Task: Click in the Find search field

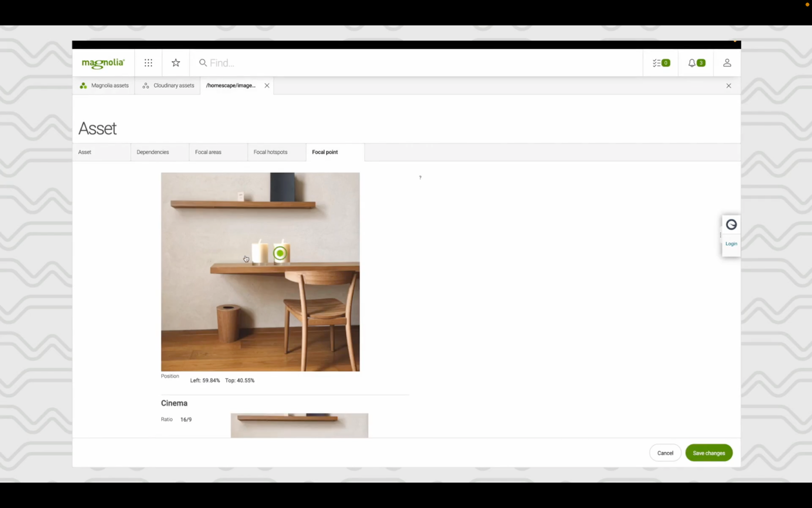Action: pos(406,63)
